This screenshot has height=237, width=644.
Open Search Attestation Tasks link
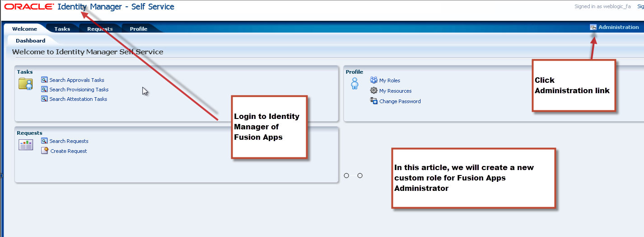click(78, 99)
